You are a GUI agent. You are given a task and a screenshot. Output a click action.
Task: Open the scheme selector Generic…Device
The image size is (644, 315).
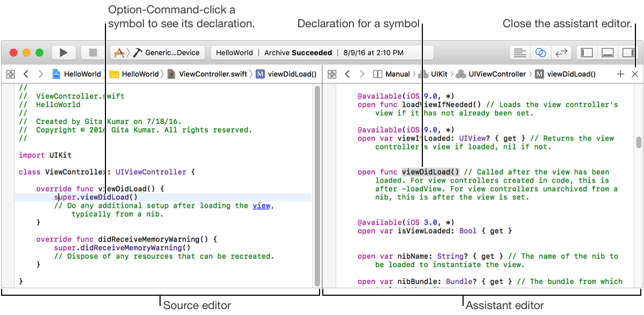click(x=158, y=52)
